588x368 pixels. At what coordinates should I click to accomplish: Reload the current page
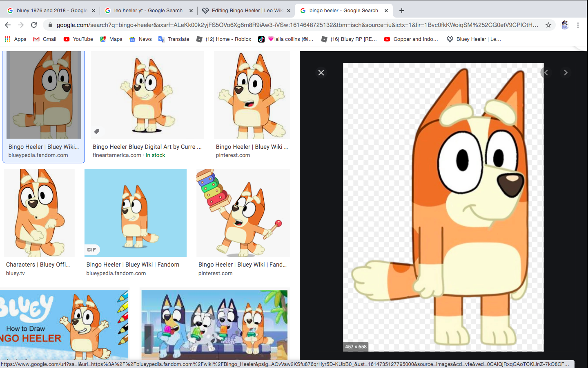34,25
